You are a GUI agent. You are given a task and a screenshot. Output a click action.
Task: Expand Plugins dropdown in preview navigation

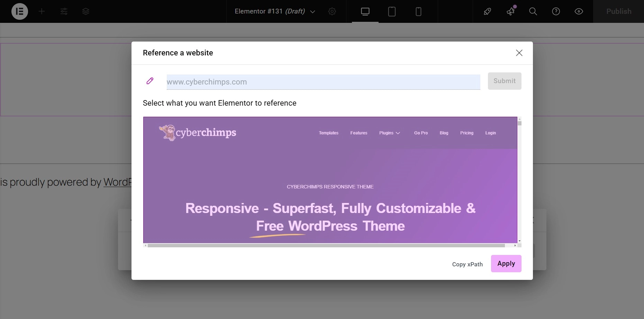coord(390,133)
